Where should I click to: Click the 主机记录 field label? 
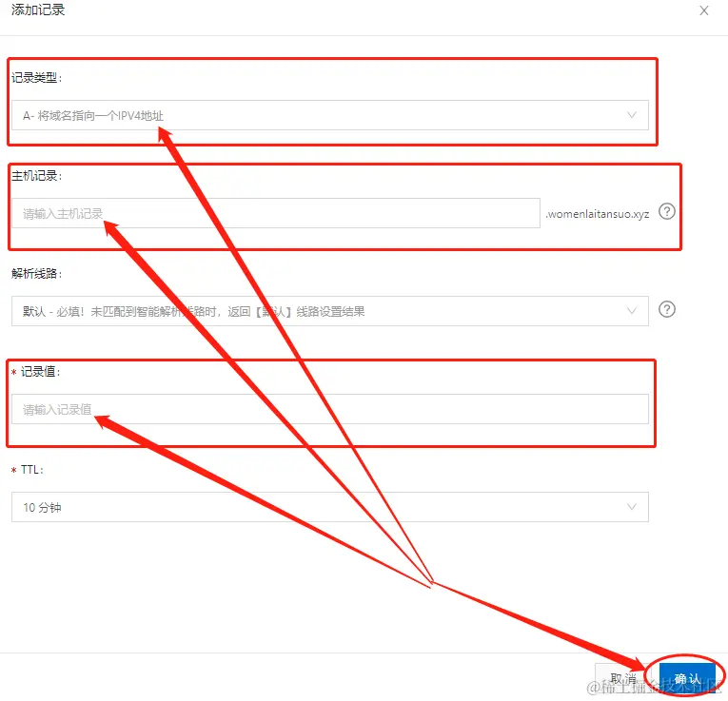[36, 176]
